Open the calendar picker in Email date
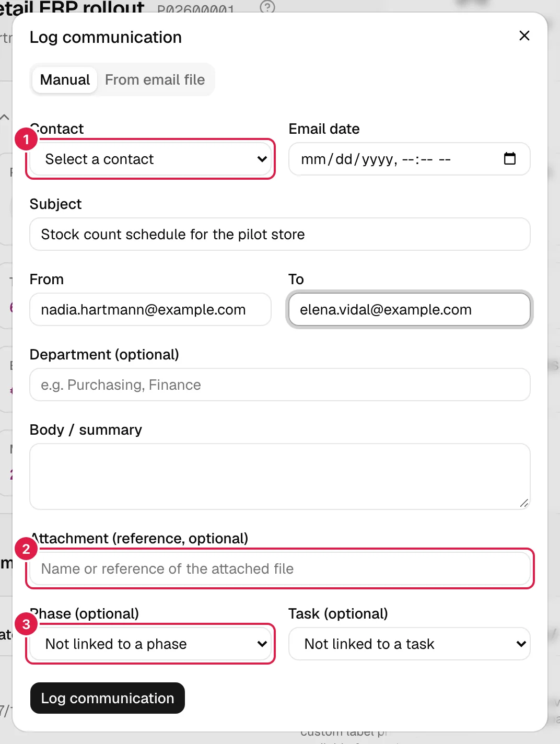Viewport: 560px width, 744px height. [510, 158]
